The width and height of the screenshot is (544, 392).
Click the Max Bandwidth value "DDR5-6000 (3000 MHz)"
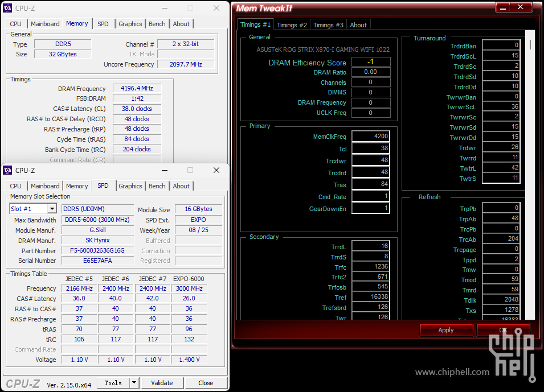tap(97, 220)
